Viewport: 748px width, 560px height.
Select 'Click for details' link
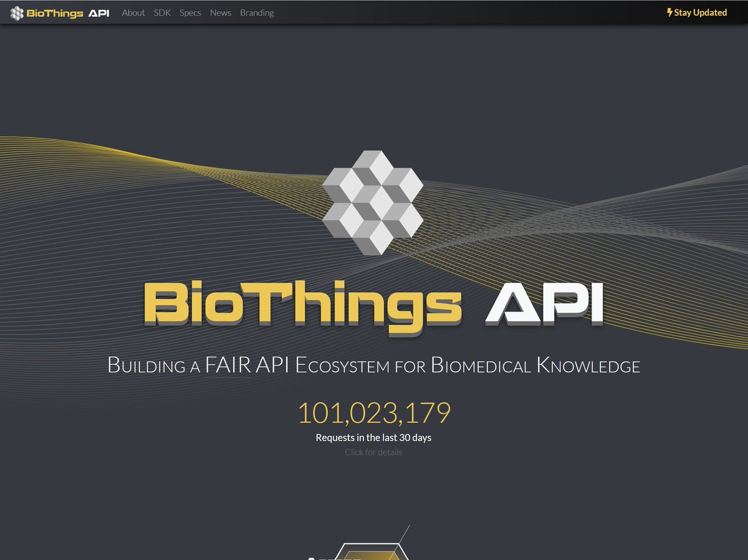point(373,452)
